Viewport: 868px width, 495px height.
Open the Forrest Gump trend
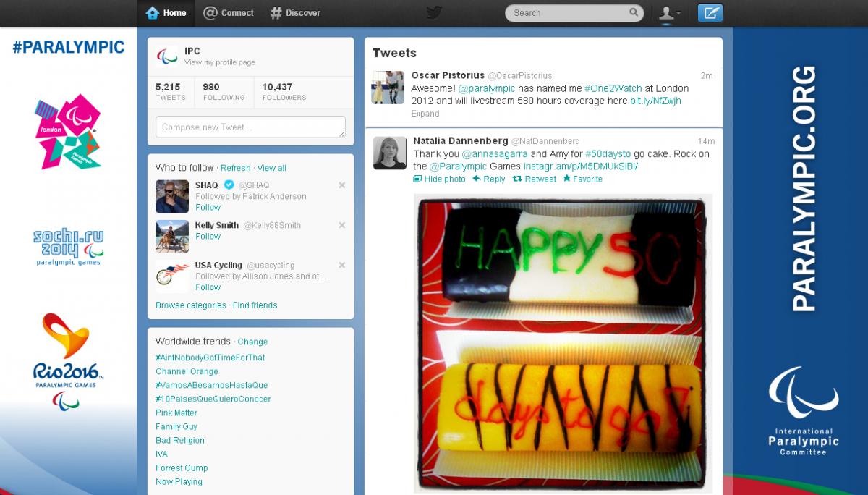click(x=182, y=467)
